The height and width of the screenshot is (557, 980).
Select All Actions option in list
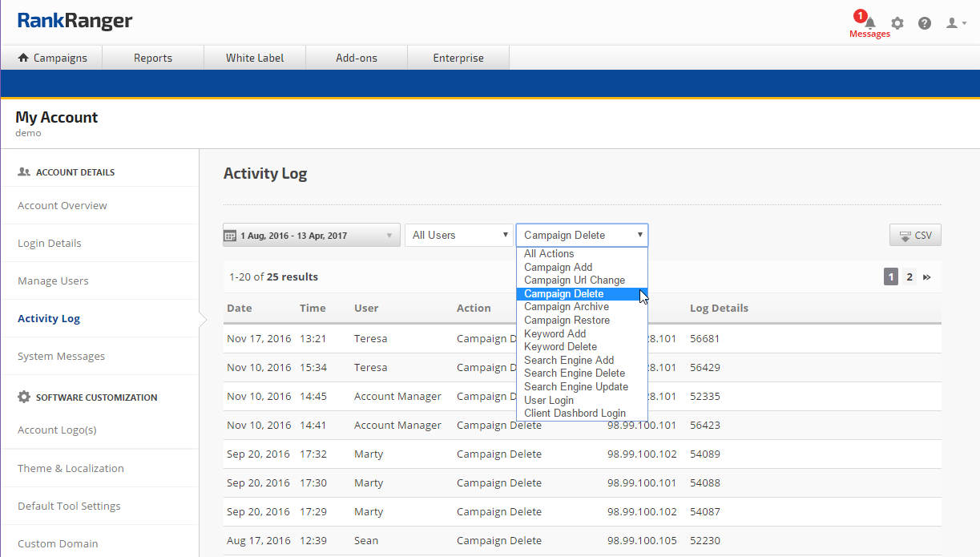pos(549,254)
